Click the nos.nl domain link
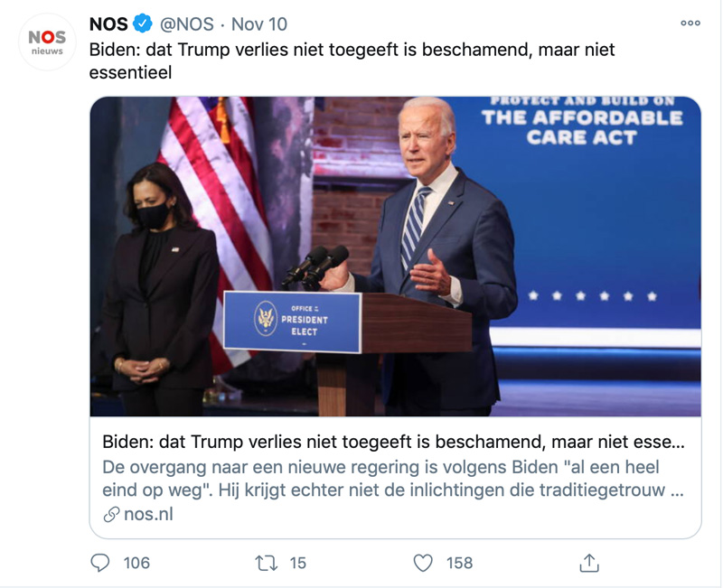 (x=148, y=515)
